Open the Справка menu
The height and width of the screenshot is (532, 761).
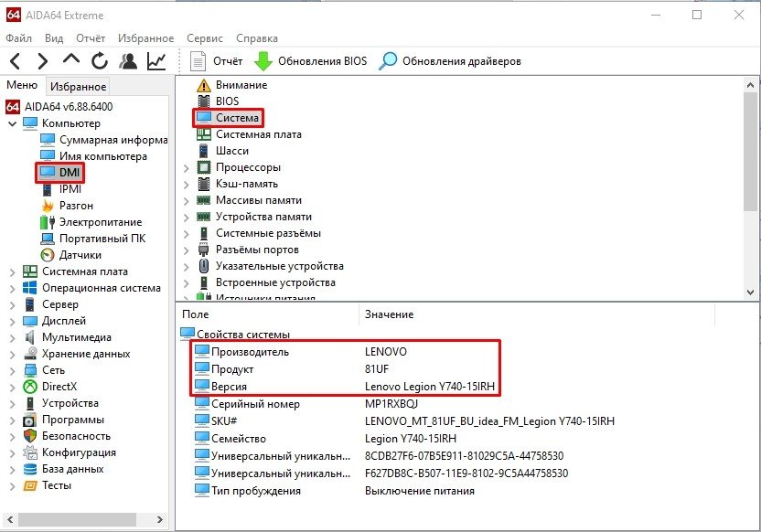tap(257, 38)
